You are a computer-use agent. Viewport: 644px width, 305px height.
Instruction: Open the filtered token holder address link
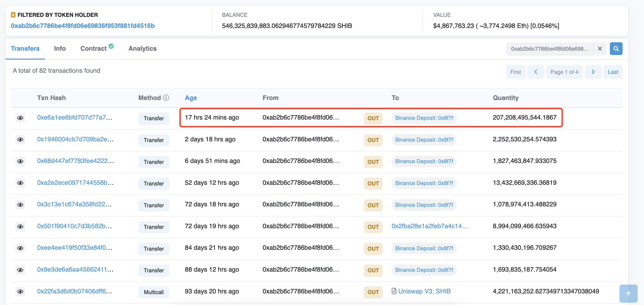tap(83, 26)
